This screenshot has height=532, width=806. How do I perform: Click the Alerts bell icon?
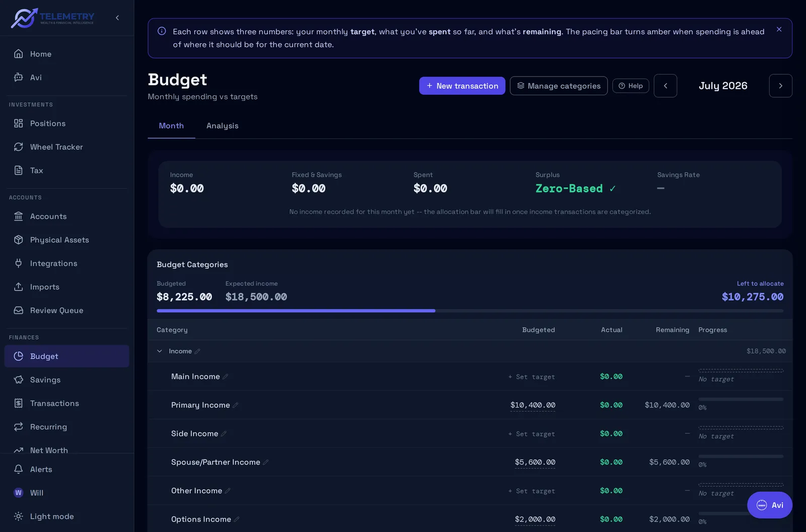click(x=19, y=470)
